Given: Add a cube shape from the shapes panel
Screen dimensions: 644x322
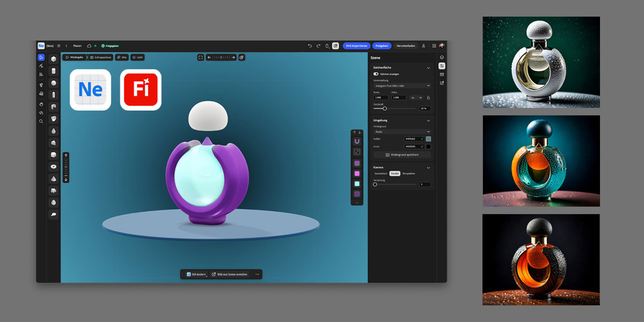Looking at the screenshot, I should [54, 59].
